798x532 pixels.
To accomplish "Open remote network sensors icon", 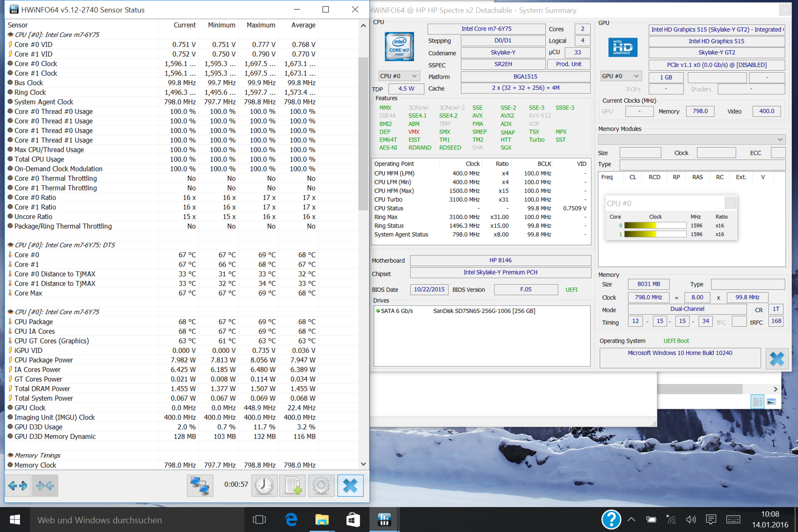I will tap(200, 486).
